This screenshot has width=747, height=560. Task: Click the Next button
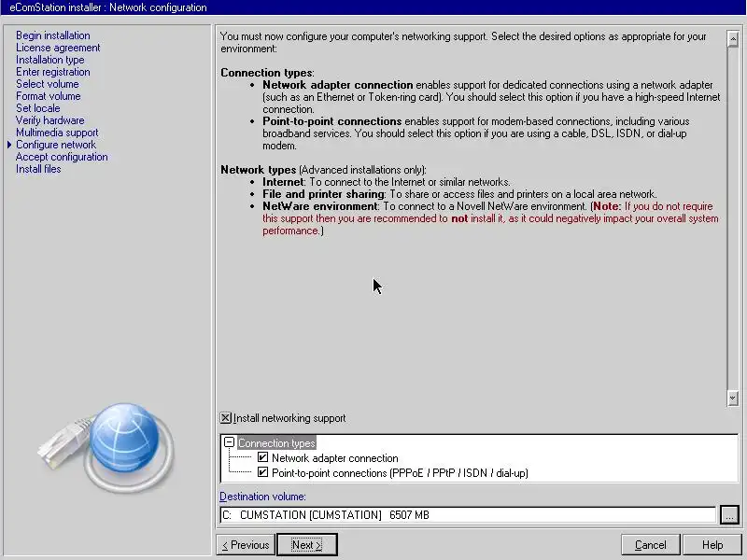click(307, 545)
